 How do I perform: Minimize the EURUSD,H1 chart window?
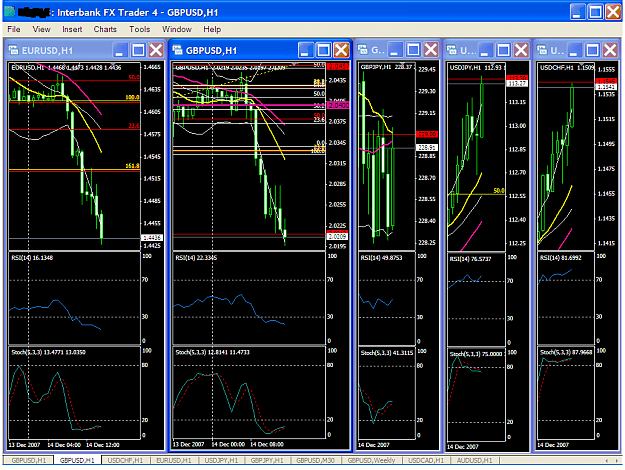pyautogui.click(x=120, y=50)
